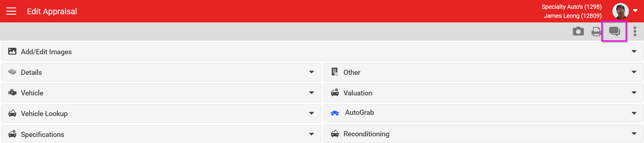The height and width of the screenshot is (143, 644).
Task: Expand the Valuation section arrow
Action: [x=634, y=93]
